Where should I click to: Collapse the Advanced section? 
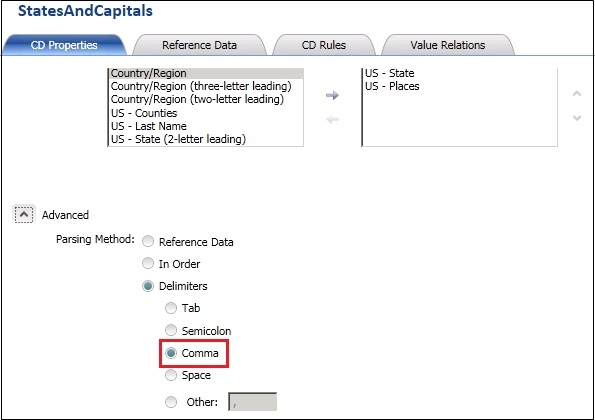point(24,215)
